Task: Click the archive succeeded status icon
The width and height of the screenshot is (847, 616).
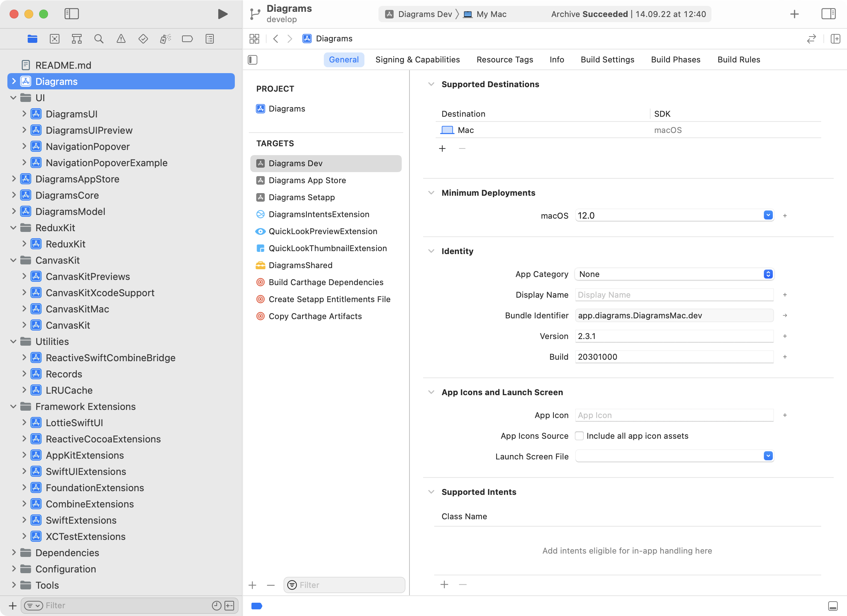Action: point(627,14)
